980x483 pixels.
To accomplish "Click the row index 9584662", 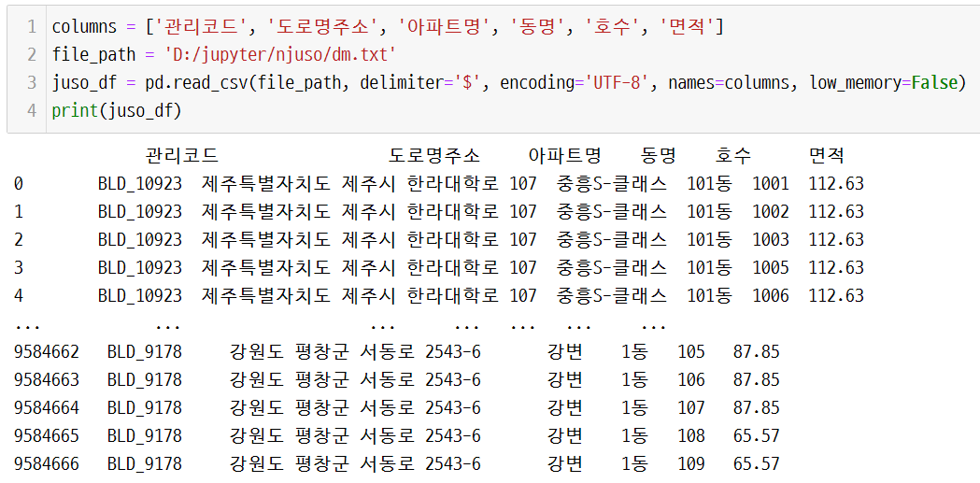I will click(x=47, y=352).
